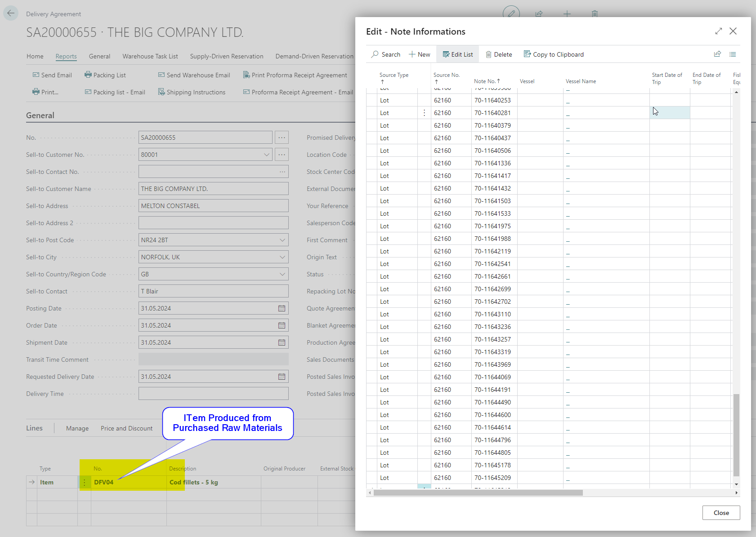Click Packing List report action
The width and height of the screenshot is (756, 537).
point(105,75)
